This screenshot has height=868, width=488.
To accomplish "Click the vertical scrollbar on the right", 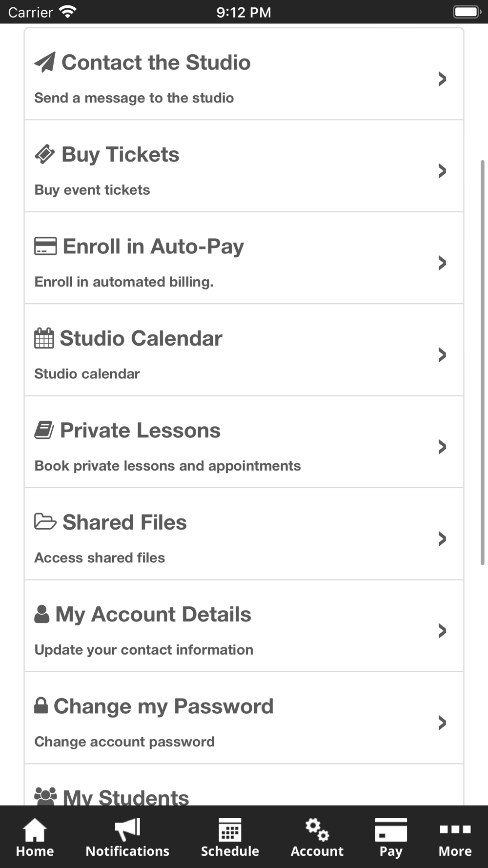I will click(x=483, y=362).
